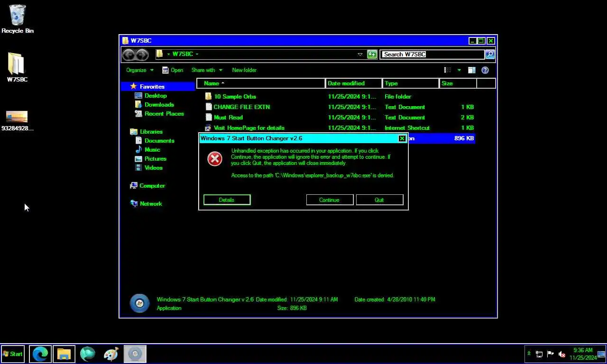
Task: Select the Visit HomePage shortcut icon
Action: (x=208, y=127)
